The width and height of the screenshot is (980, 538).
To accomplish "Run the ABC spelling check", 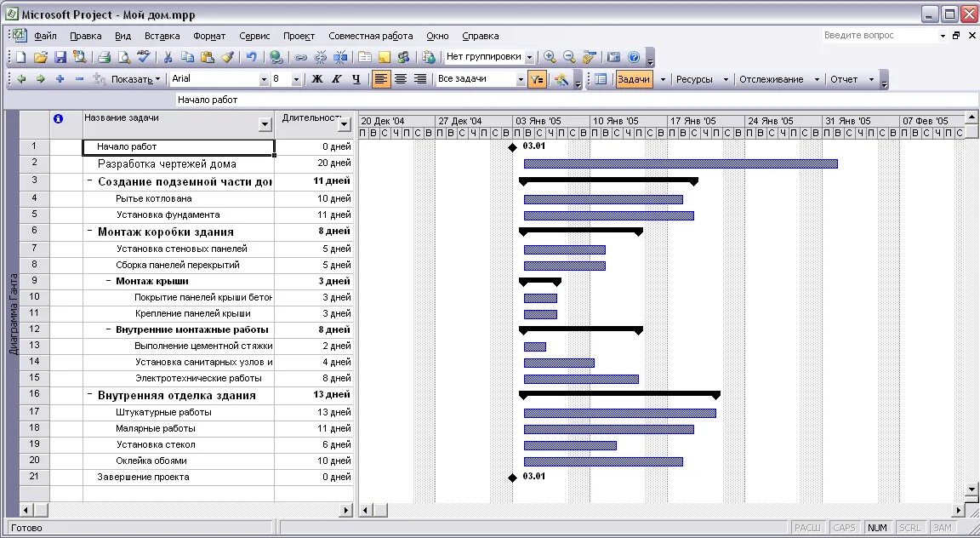I will 143,57.
